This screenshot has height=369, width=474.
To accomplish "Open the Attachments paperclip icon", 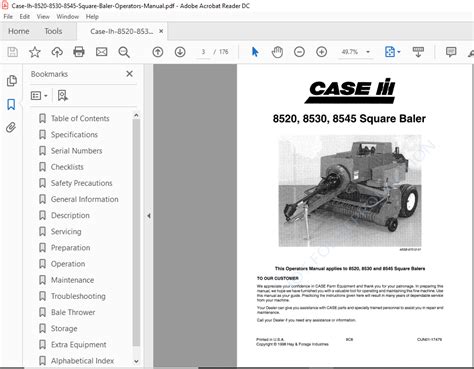I will (x=11, y=127).
